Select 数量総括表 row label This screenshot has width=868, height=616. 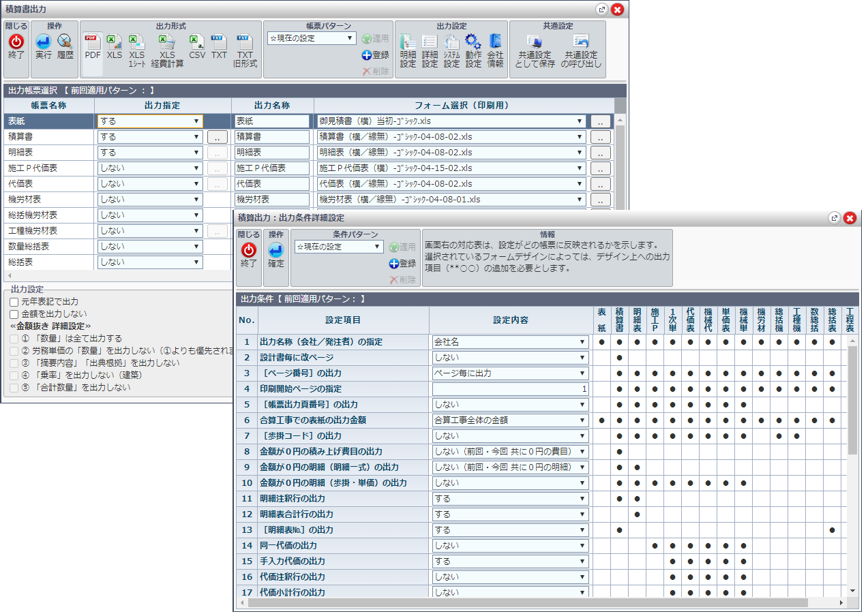coord(28,247)
